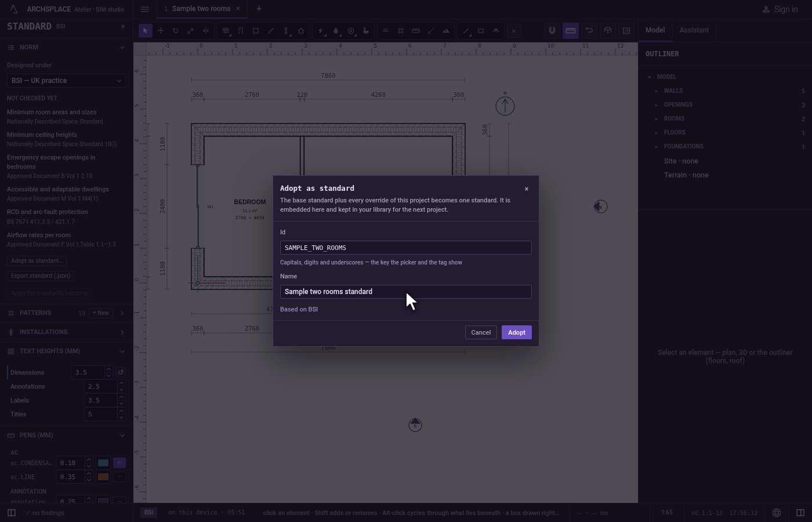Image resolution: width=812 pixels, height=522 pixels.
Task: Open the 3D cube view
Action: (x=608, y=30)
